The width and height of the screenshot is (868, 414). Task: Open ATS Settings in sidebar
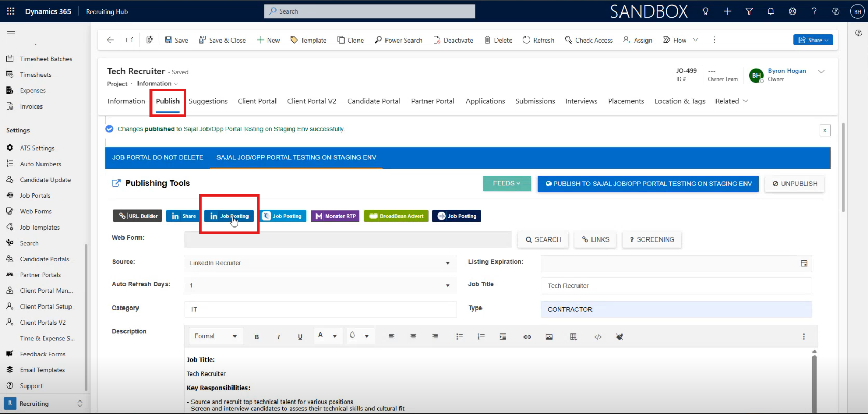click(x=37, y=148)
